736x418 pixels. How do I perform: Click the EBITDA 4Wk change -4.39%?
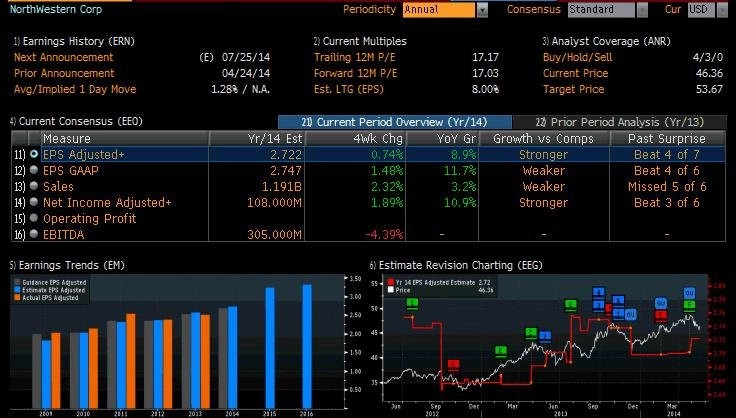[x=384, y=234]
